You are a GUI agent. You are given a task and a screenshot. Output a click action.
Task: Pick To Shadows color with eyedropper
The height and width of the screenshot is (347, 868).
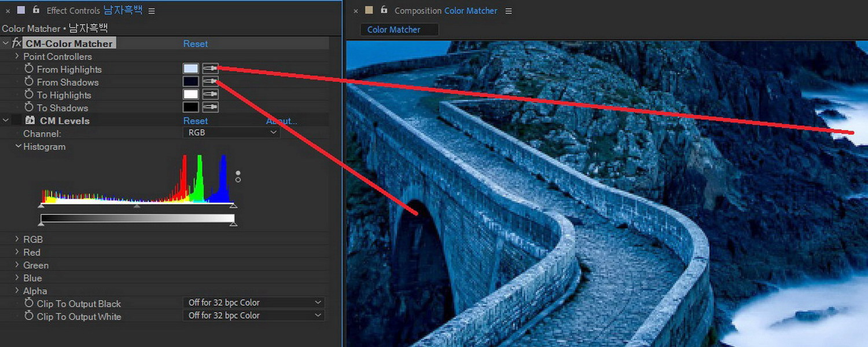coord(211,107)
